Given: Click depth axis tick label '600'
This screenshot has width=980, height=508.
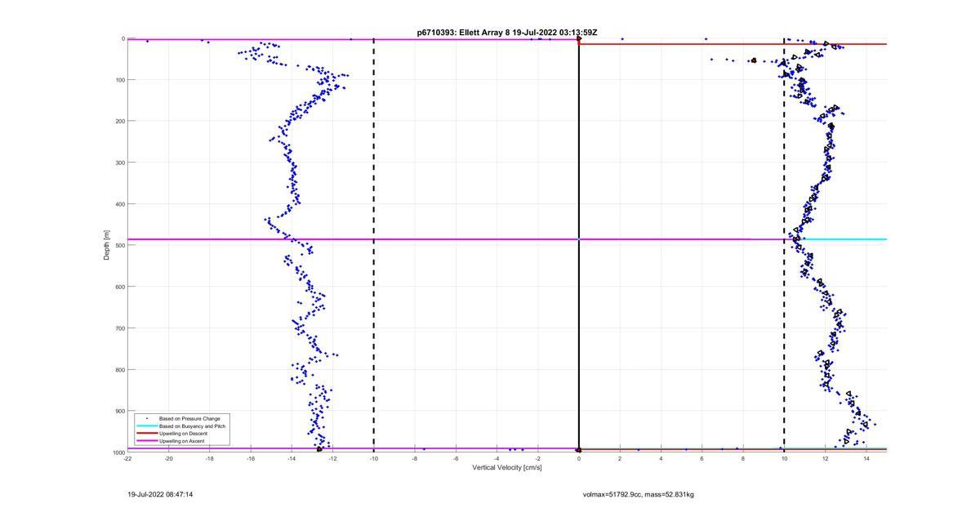Looking at the screenshot, I should [119, 287].
